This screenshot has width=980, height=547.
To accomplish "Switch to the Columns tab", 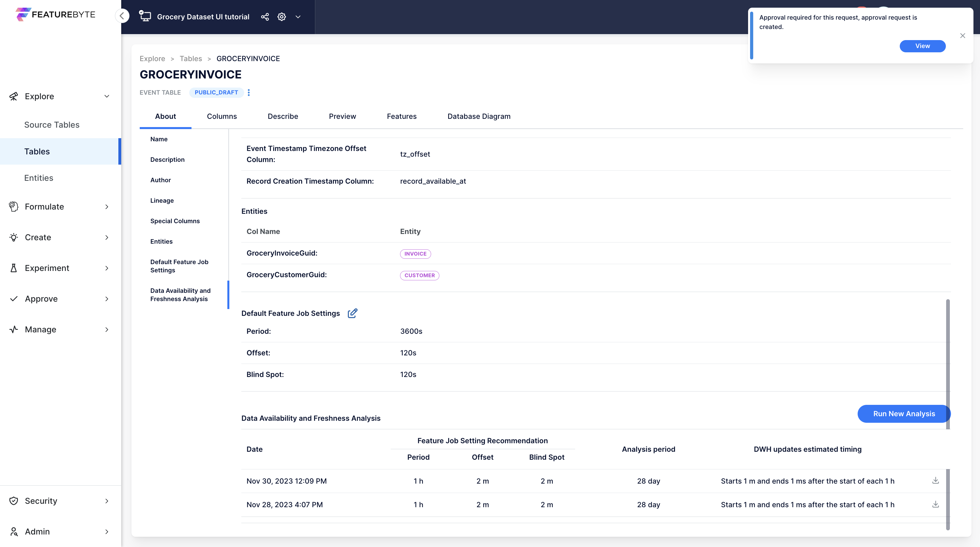I will 222,116.
